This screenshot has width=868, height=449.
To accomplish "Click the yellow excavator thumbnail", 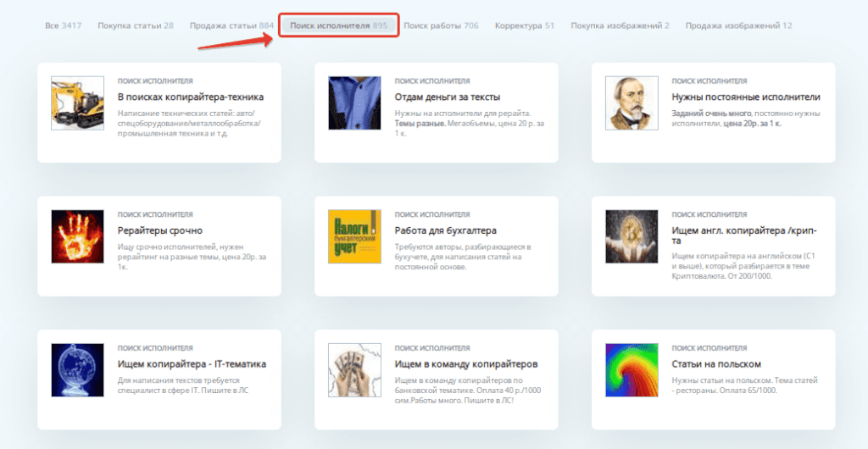I will point(77,103).
